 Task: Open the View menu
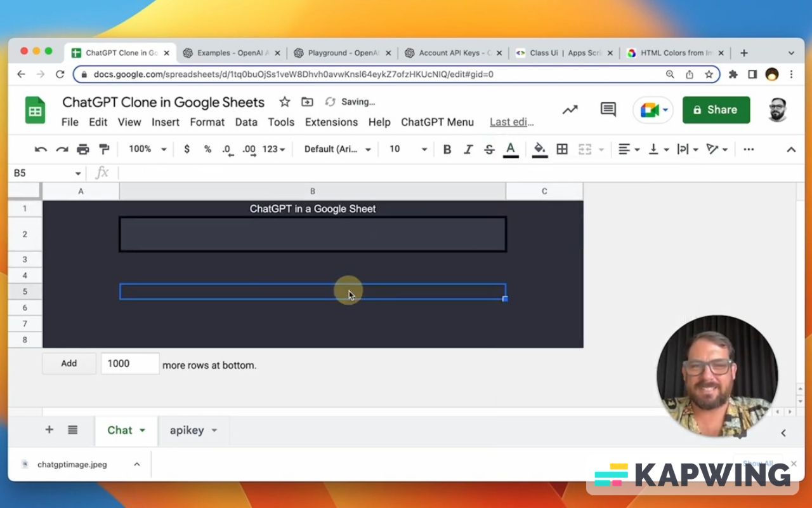coord(129,122)
